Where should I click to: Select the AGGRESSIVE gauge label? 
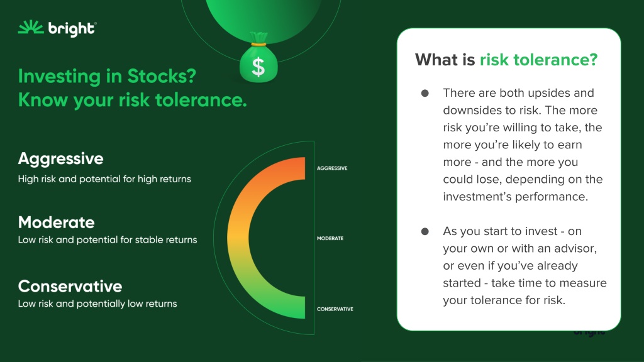tap(332, 168)
